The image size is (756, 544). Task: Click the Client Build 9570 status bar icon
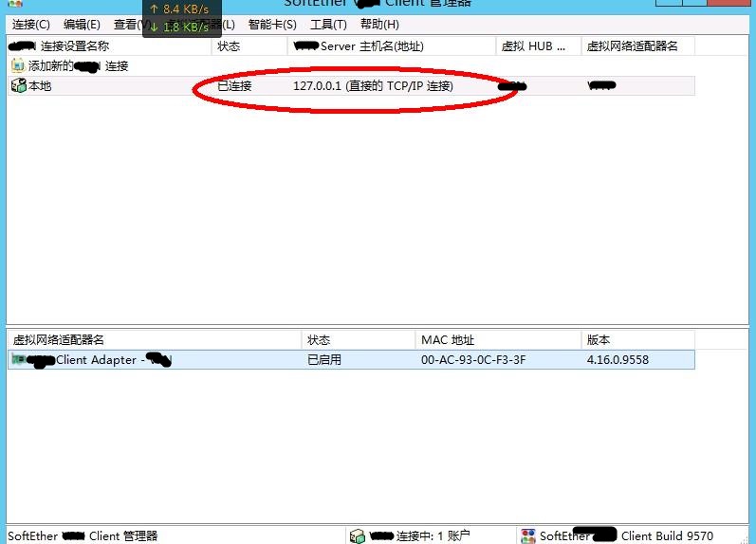(528, 536)
